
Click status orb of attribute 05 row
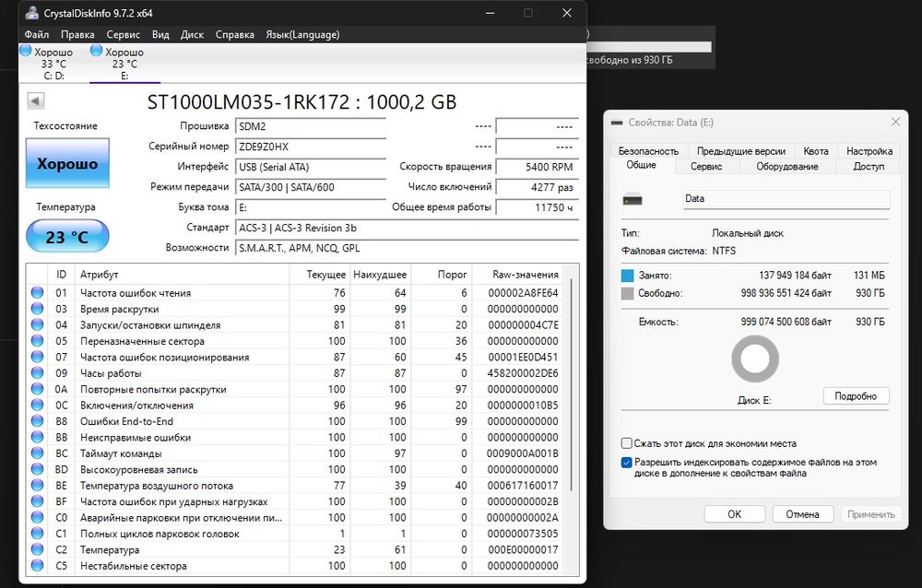click(37, 340)
